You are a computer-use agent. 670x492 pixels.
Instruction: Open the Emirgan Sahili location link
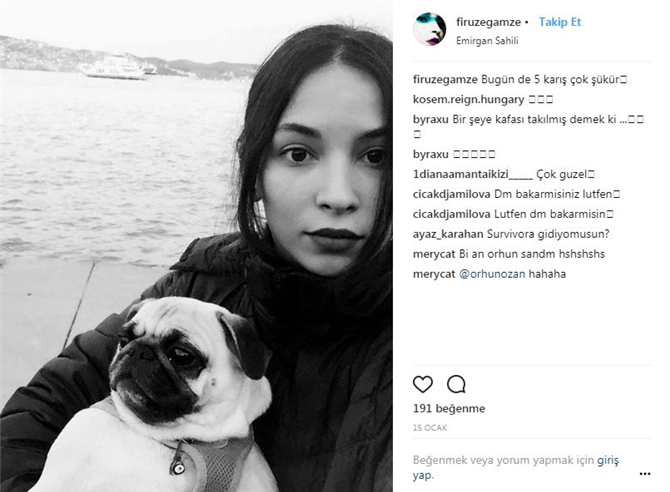(487, 41)
